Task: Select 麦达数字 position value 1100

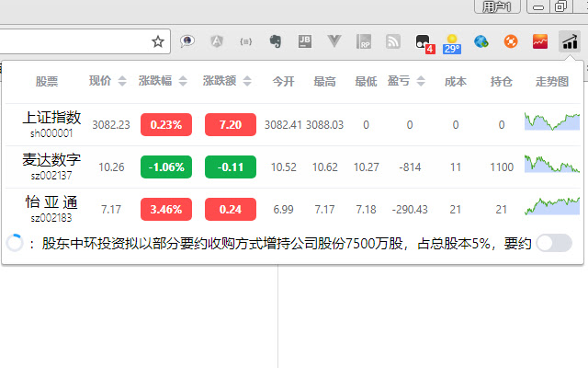Action: tap(502, 167)
